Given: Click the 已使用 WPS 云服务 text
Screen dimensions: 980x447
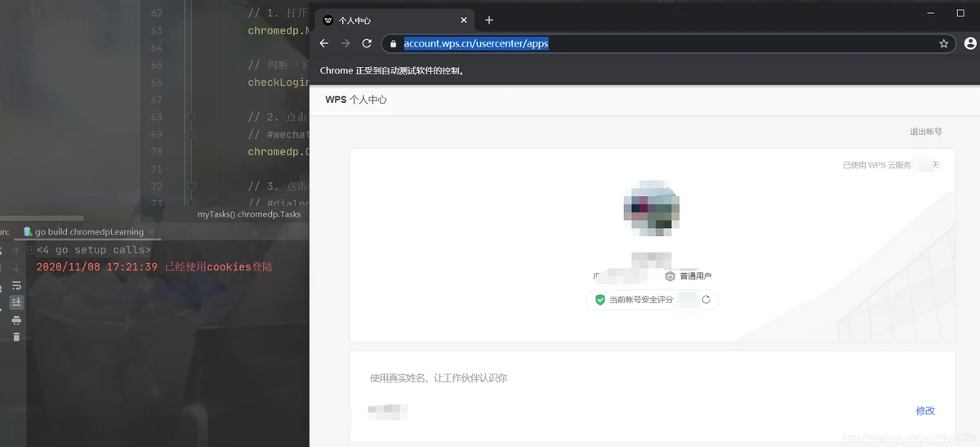Looking at the screenshot, I should coord(877,165).
